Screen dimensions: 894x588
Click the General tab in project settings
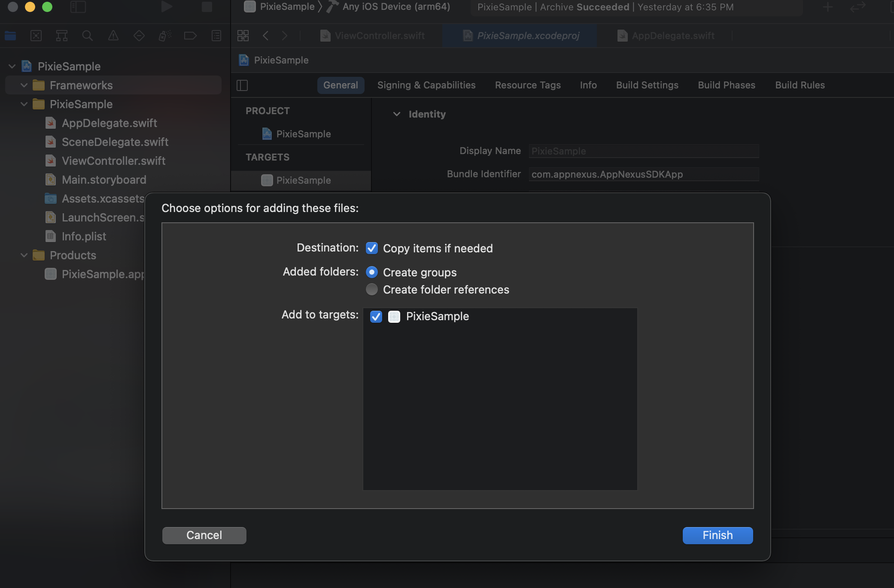tap(341, 84)
